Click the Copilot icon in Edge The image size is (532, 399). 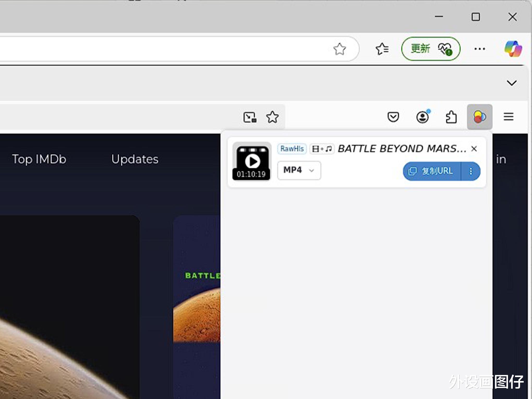point(513,49)
